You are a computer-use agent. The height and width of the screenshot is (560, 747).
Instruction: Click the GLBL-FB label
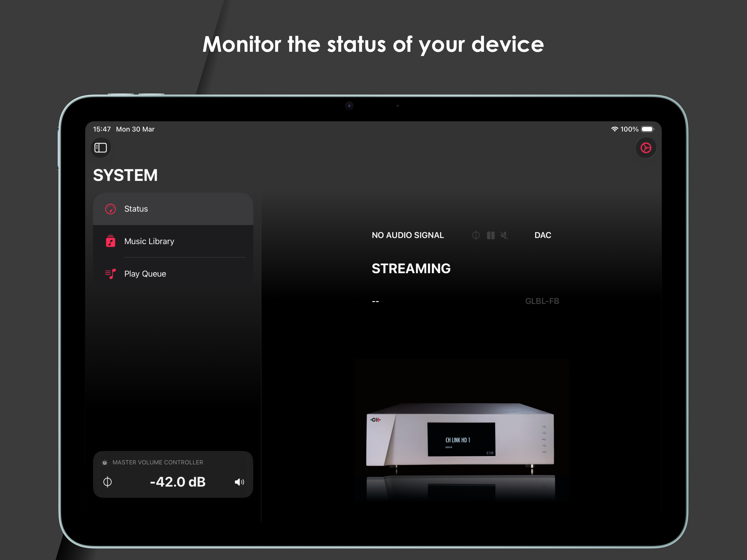[542, 301]
